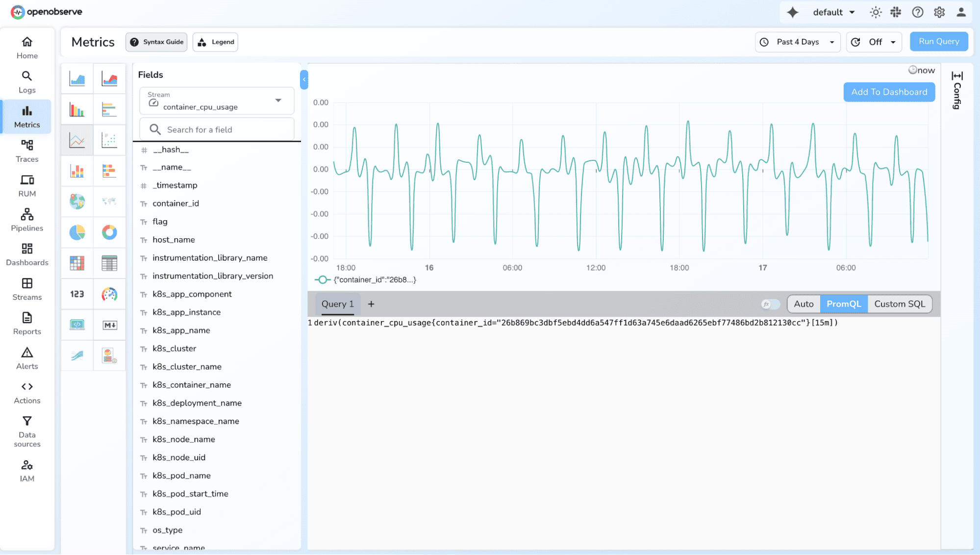Click the Run Query button
This screenshot has height=555, width=980.
tap(938, 42)
